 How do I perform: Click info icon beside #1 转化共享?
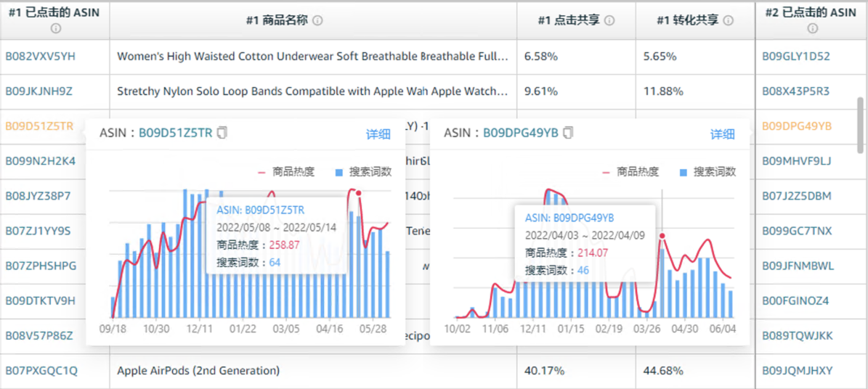(729, 20)
